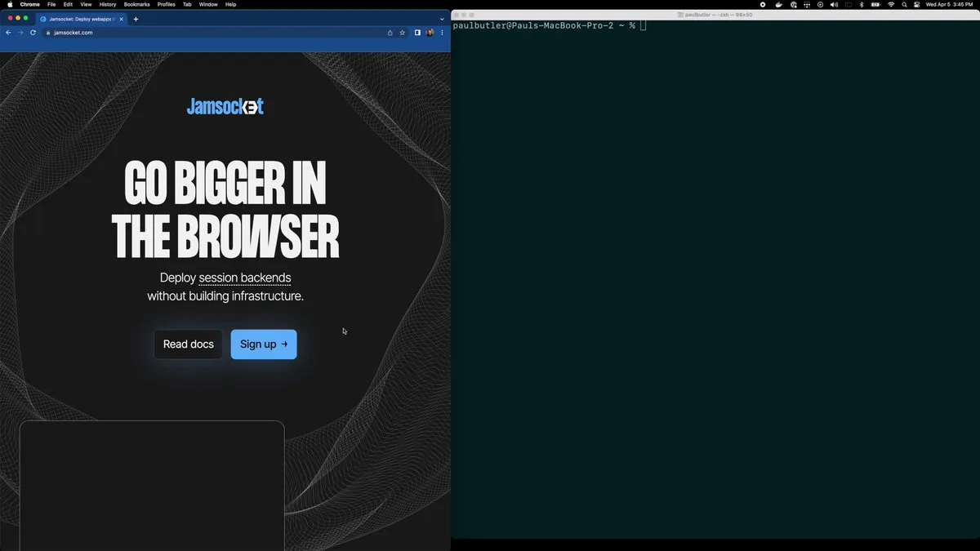Image resolution: width=980 pixels, height=551 pixels.
Task: Click the Sign up button
Action: pyautogui.click(x=264, y=344)
